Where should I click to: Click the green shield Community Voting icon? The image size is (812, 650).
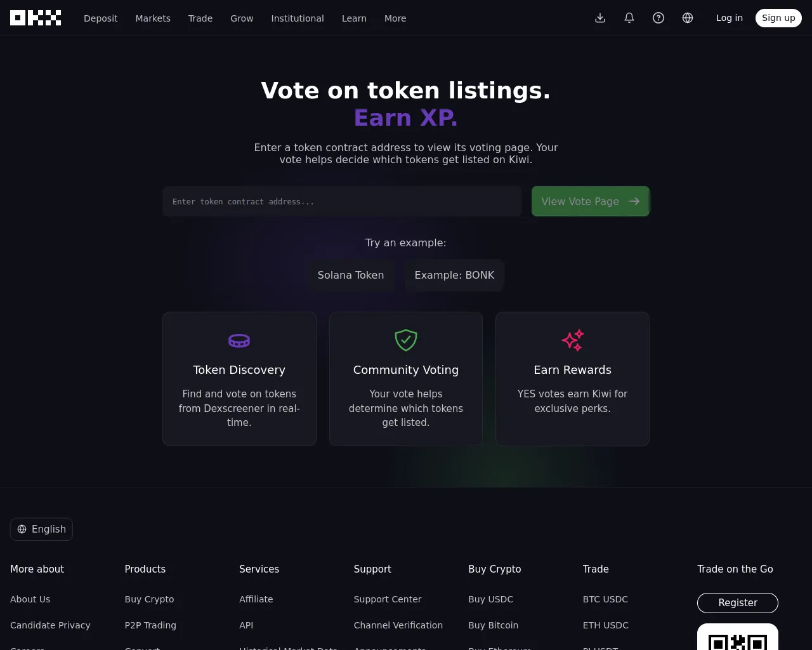point(406,340)
